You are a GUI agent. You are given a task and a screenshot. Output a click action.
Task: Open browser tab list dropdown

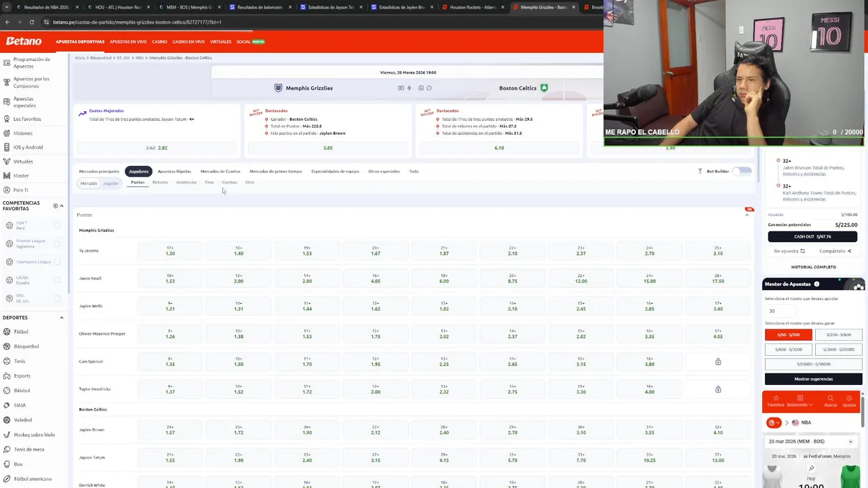point(8,7)
